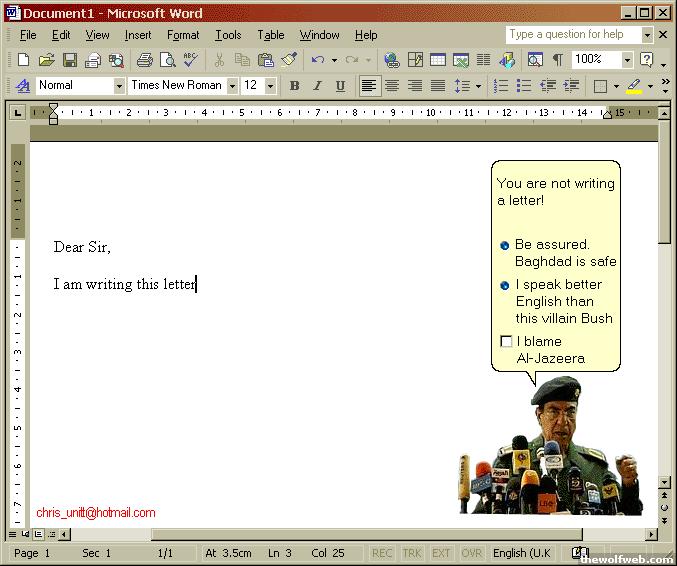
Task: Apply Bold formatting
Action: coord(294,86)
